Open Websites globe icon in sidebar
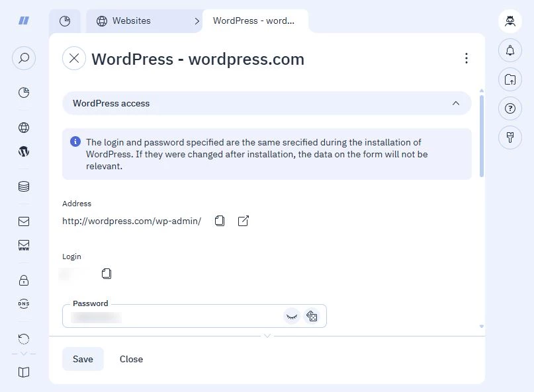Viewport: 534px width, 392px height. point(24,128)
